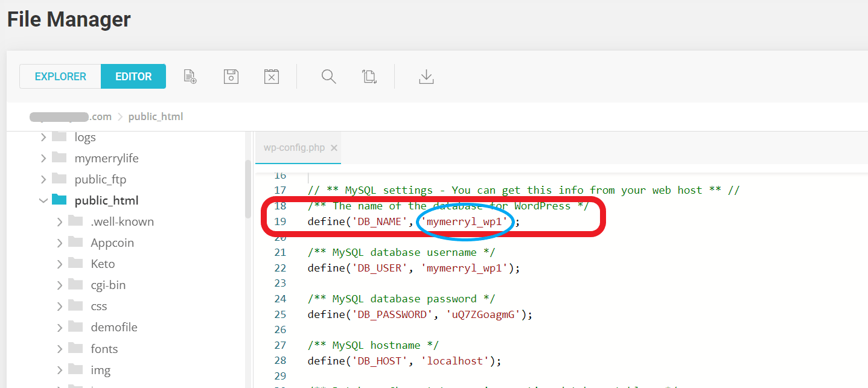868x388 pixels.
Task: Click the save file floppy icon
Action: click(231, 77)
